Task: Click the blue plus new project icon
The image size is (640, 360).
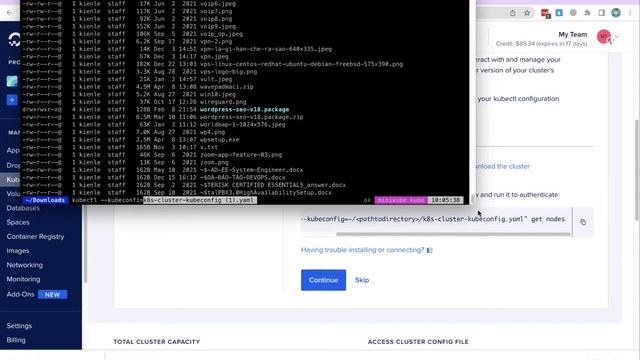Action: point(12,100)
